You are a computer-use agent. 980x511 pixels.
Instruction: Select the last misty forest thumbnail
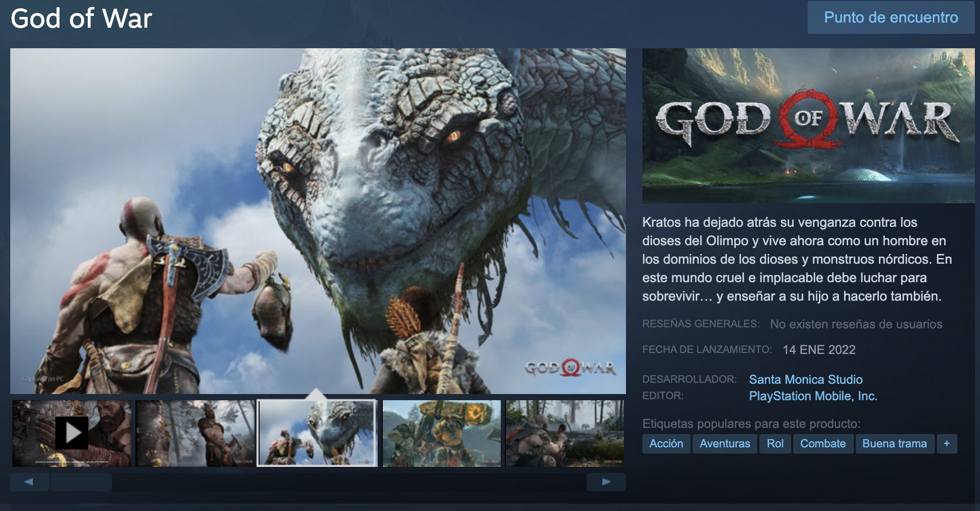564,433
